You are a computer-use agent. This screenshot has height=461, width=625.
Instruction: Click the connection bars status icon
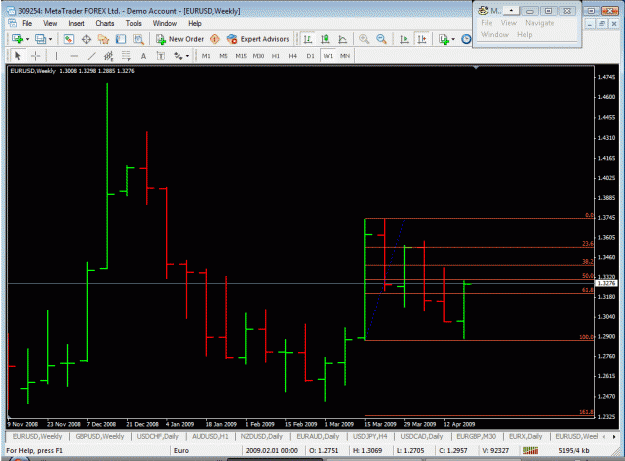(530, 451)
